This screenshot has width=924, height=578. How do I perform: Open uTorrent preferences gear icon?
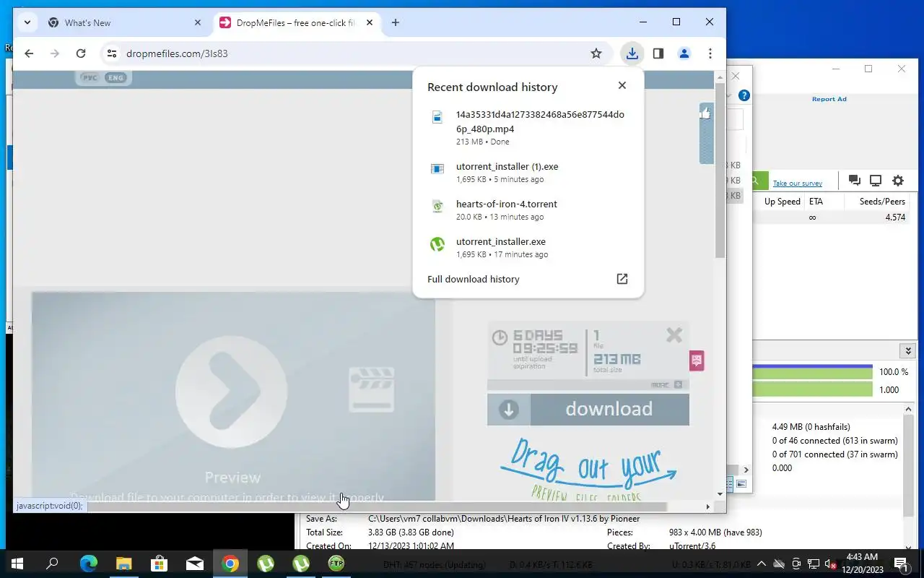point(898,181)
